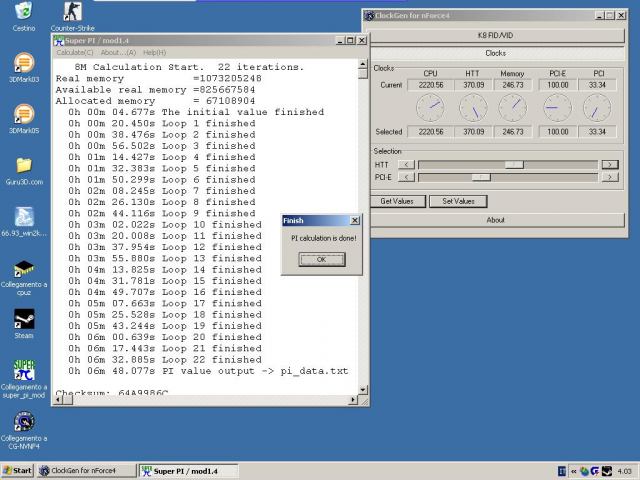The width and height of the screenshot is (640, 480).
Task: Click the Get Values button
Action: click(x=397, y=201)
